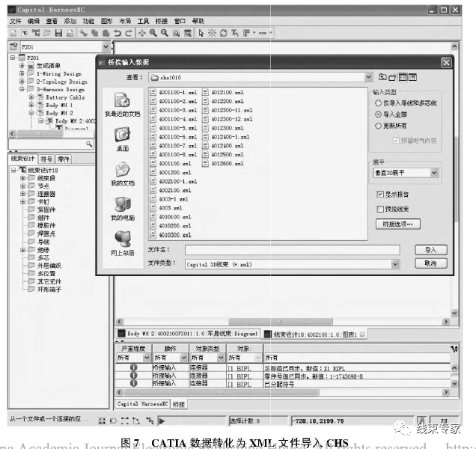Expand 1-Wiring Design tree node
The image size is (476, 449).
click(x=22, y=73)
